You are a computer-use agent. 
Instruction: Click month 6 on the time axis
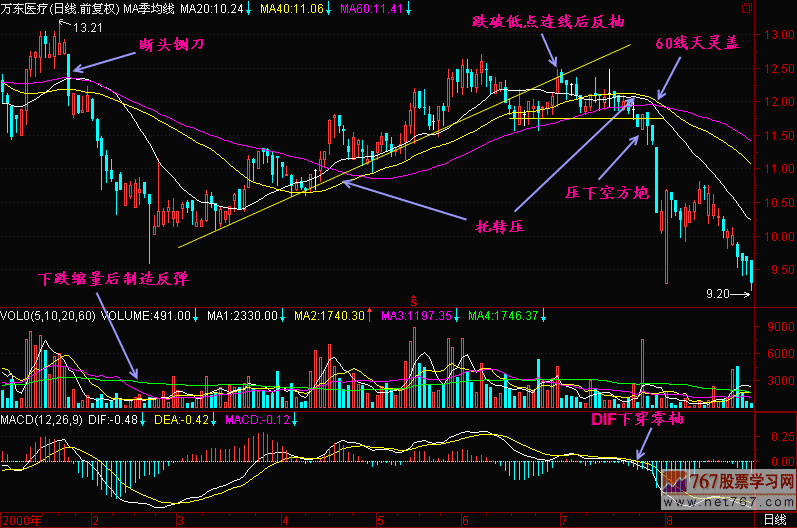tap(464, 520)
